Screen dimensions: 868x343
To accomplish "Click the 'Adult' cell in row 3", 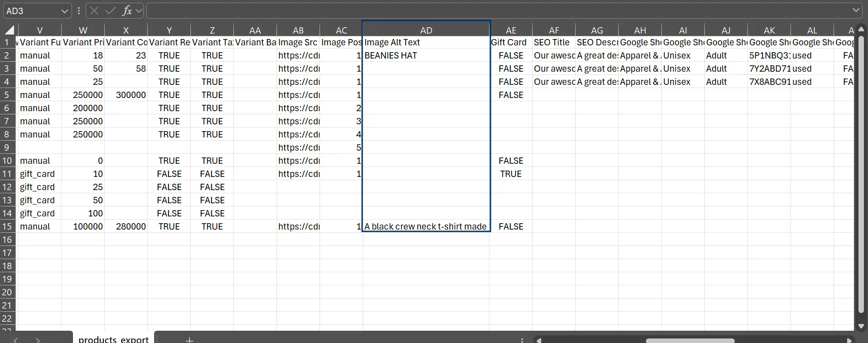I will tap(726, 69).
